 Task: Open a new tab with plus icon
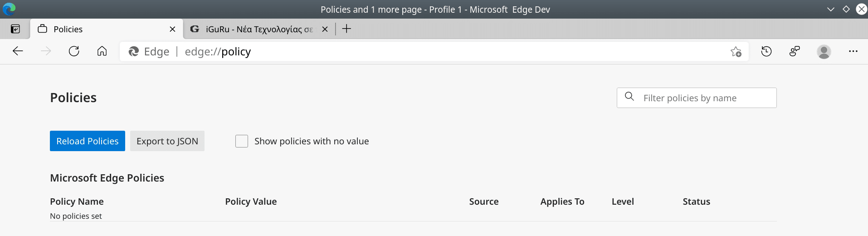(x=346, y=29)
